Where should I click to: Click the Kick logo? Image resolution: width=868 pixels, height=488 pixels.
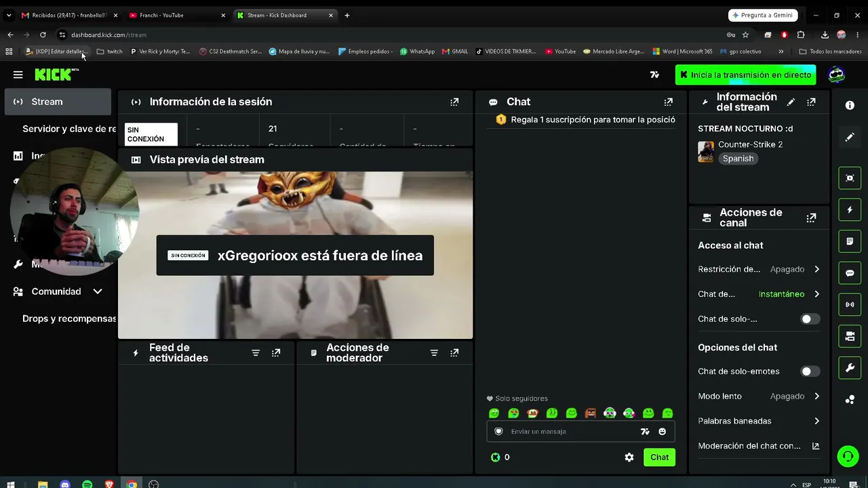[x=57, y=75]
